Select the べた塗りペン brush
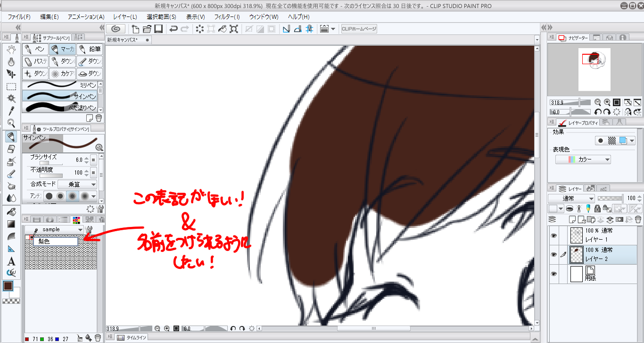 click(x=60, y=108)
